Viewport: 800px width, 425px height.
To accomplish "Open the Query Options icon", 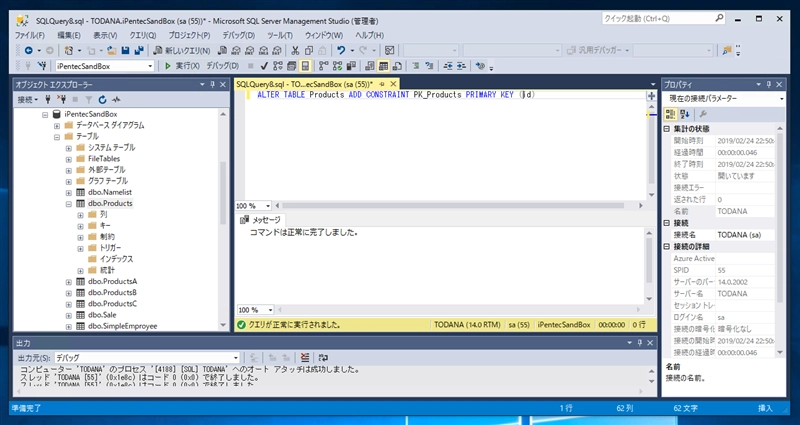I will (291, 66).
